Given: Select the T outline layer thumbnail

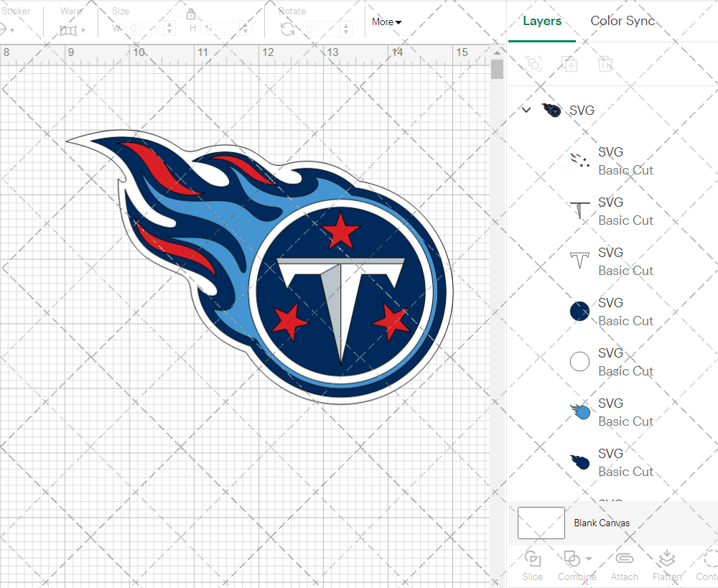Looking at the screenshot, I should 579,210.
